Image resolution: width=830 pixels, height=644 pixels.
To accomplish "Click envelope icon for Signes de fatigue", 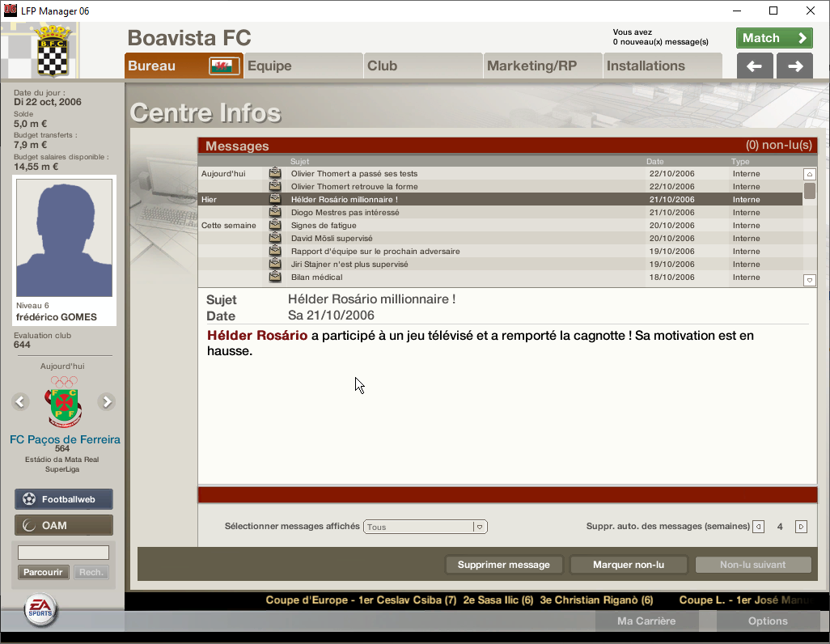I will [275, 225].
